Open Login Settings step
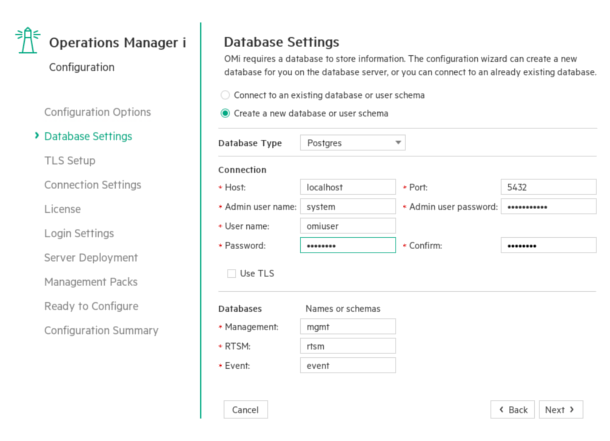The width and height of the screenshot is (610, 441). (79, 233)
